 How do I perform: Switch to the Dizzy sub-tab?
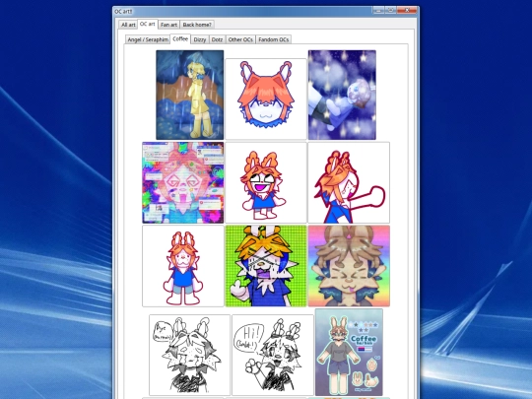point(200,39)
